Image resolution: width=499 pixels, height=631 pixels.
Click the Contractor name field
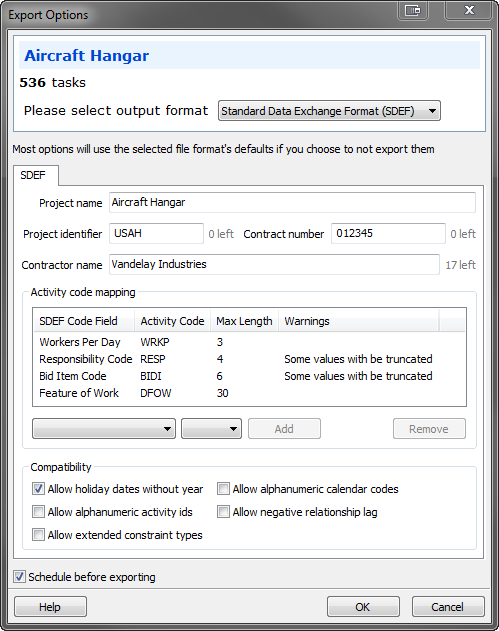pos(274,264)
